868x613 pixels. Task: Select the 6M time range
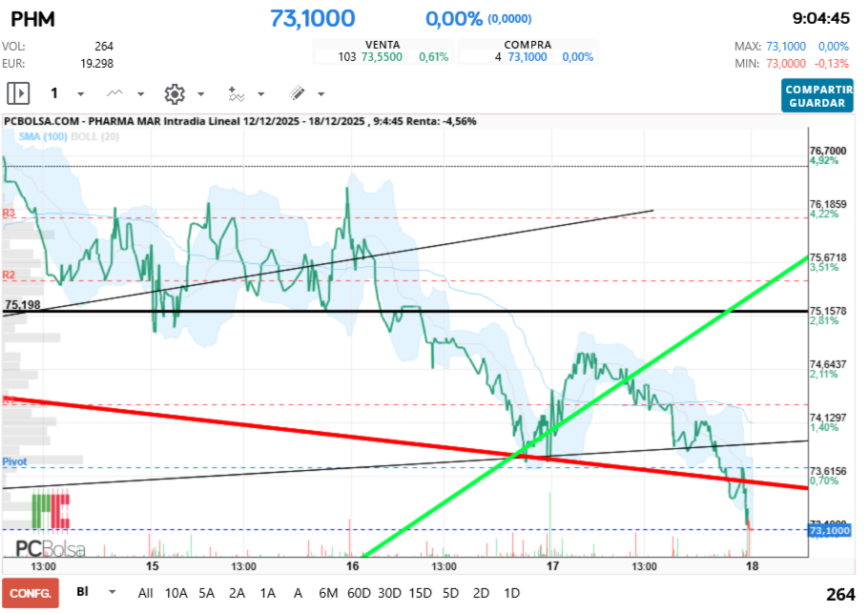328,593
